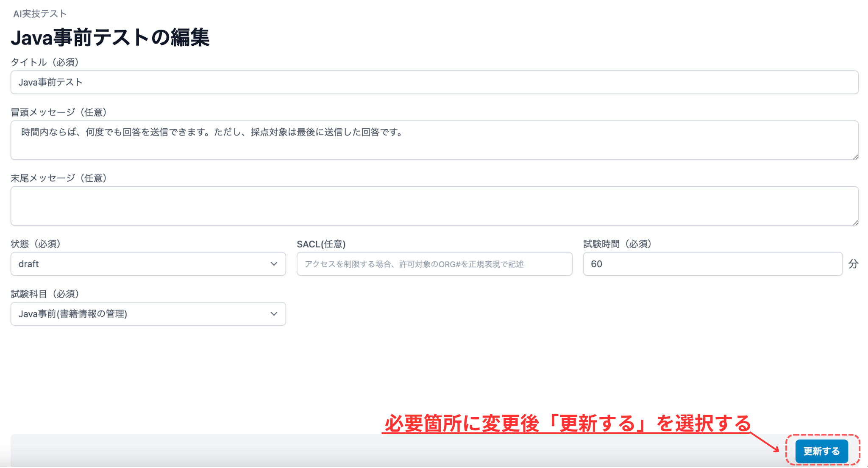Click the 試験時間(必須) label

click(617, 244)
